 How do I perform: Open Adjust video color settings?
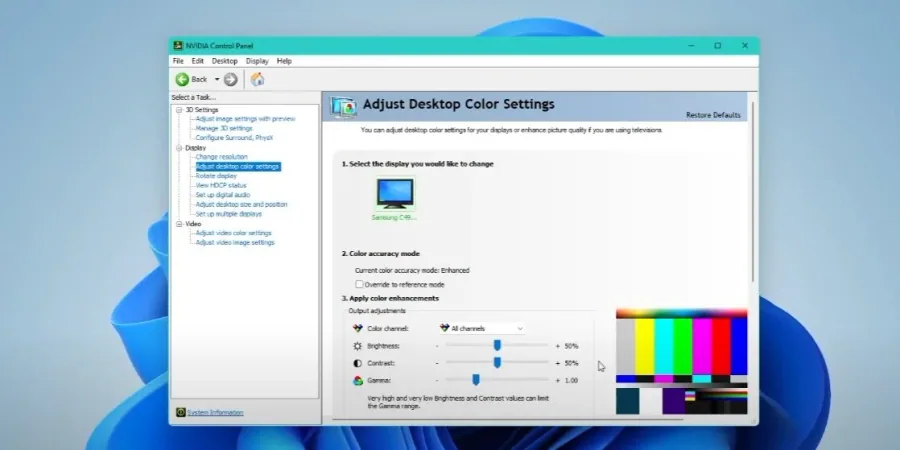234,233
